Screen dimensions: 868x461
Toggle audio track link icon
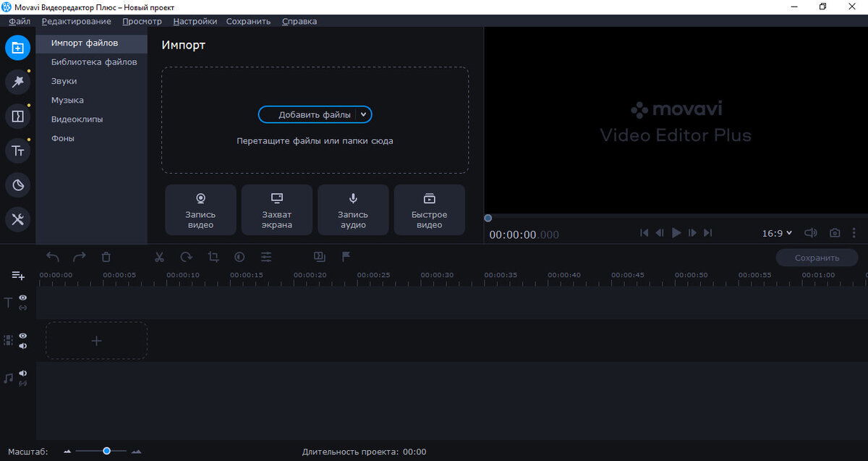click(x=23, y=384)
